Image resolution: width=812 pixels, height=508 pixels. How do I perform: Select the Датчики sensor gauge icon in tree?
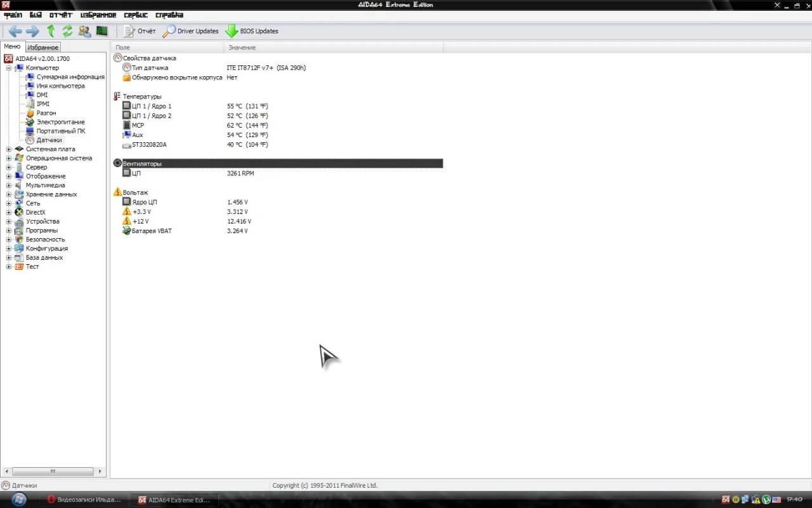[30, 140]
